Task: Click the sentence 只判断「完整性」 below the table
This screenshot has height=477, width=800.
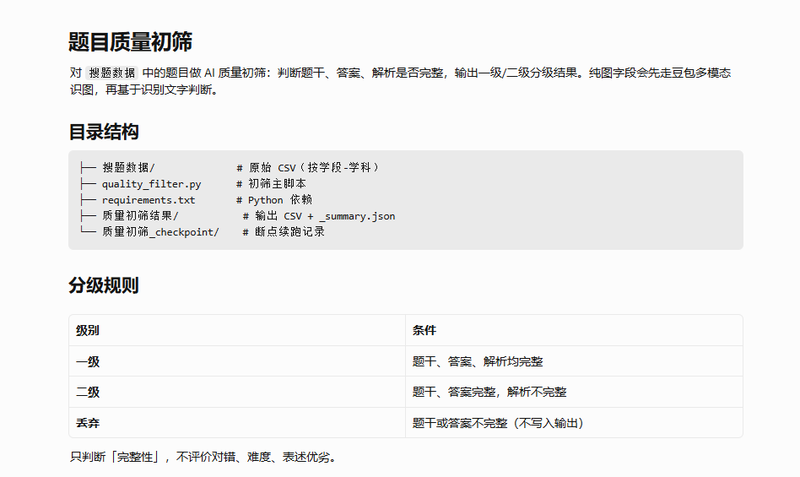Action: click(x=203, y=457)
